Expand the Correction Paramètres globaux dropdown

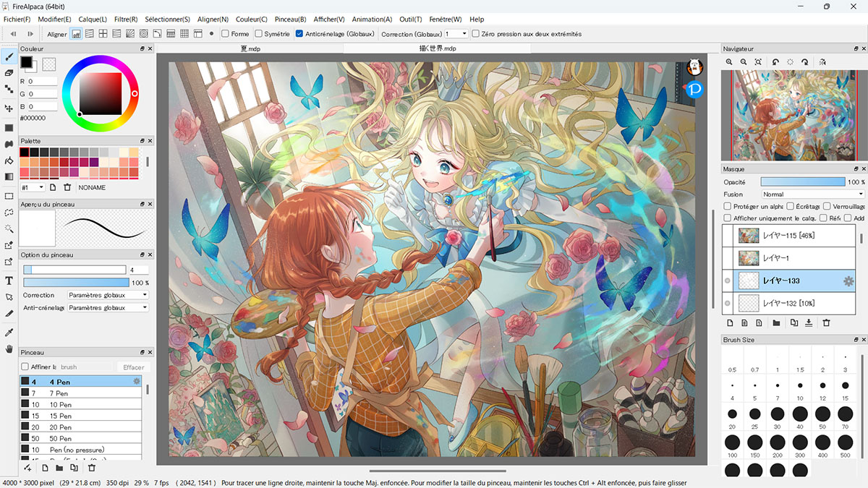108,295
